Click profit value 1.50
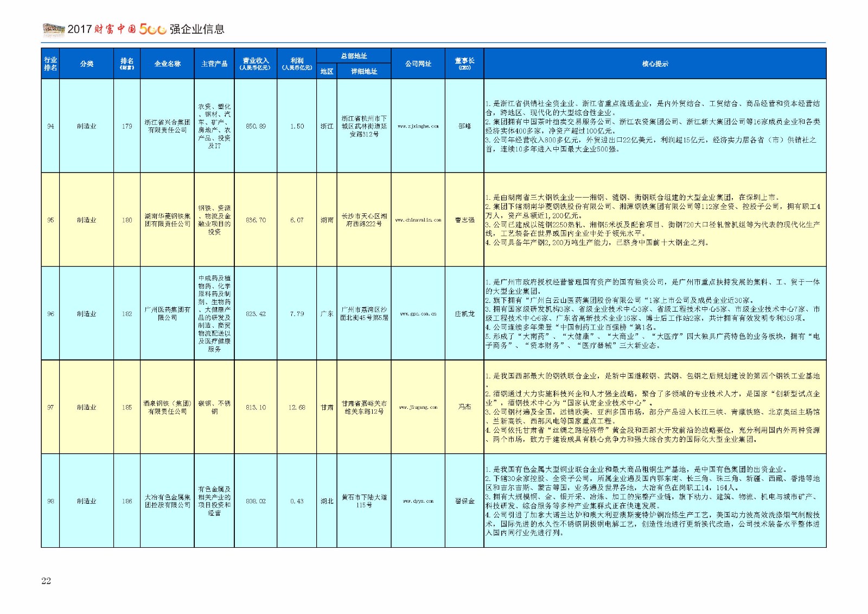This screenshot has height=614, width=868. [x=297, y=126]
